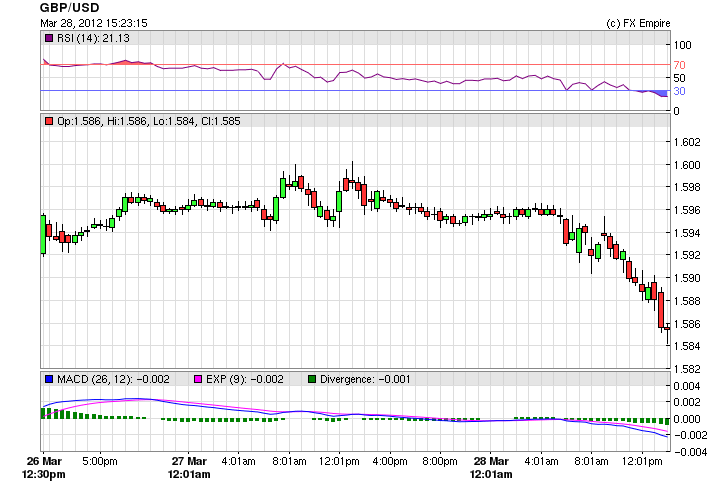Click the magenta EXP (9) legend square
The image size is (710, 487).
pos(197,379)
